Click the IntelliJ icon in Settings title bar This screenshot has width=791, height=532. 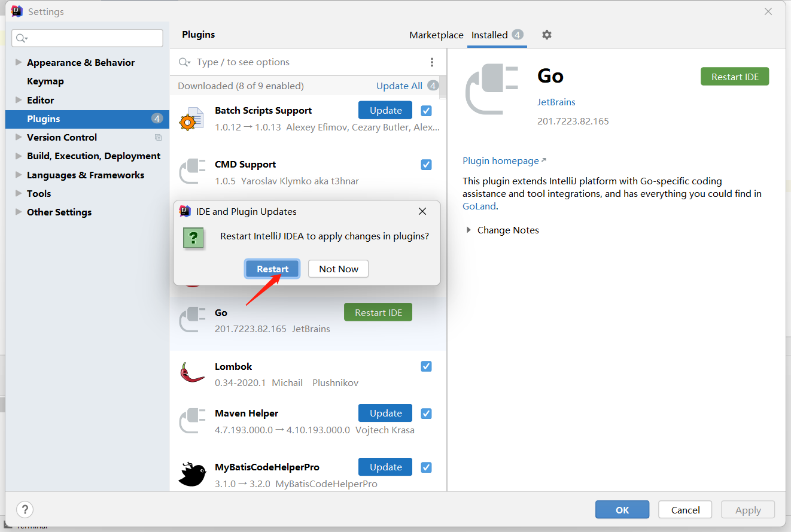17,11
